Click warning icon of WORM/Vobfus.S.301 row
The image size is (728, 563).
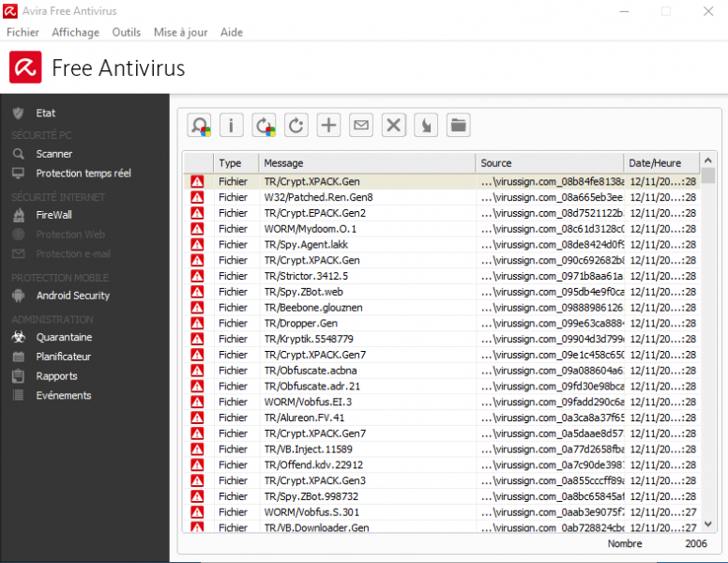(x=197, y=512)
